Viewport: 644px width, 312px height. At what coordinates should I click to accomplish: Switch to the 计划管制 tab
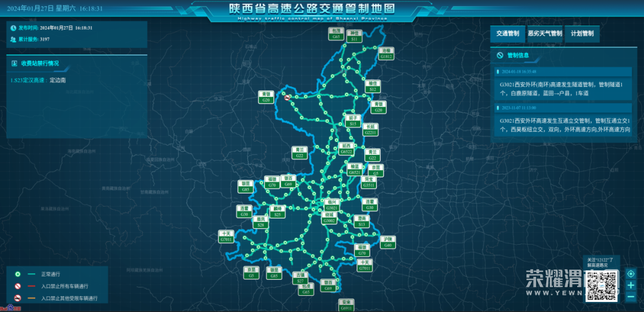click(582, 34)
